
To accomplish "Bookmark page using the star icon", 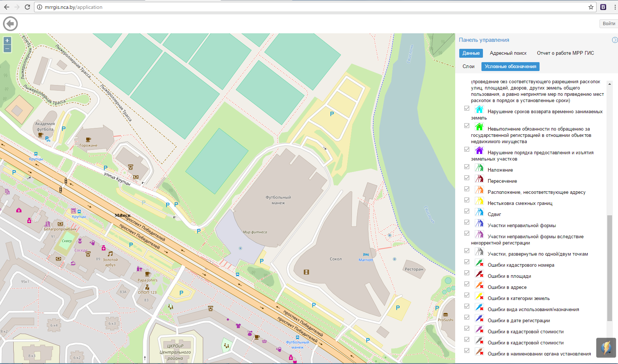I will [x=591, y=7].
